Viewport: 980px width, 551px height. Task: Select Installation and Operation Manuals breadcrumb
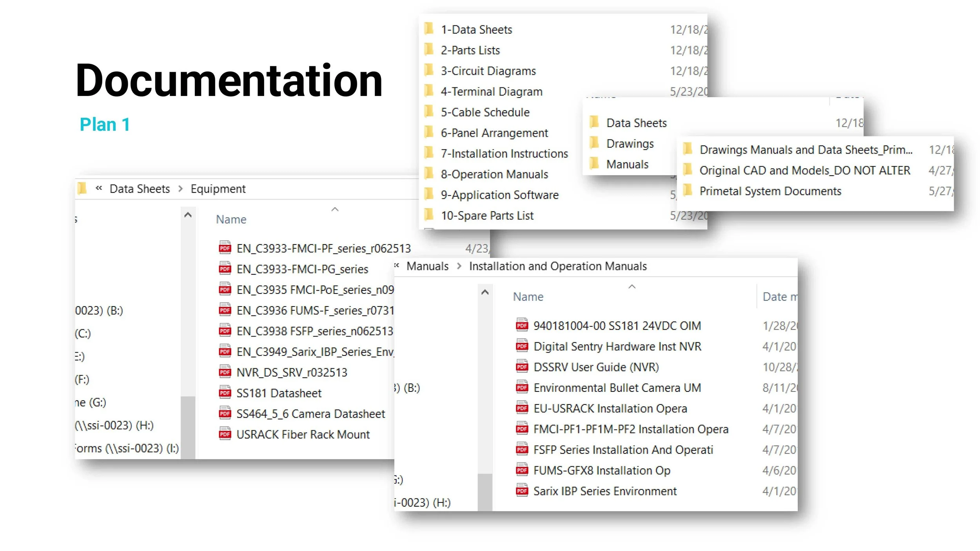(557, 266)
